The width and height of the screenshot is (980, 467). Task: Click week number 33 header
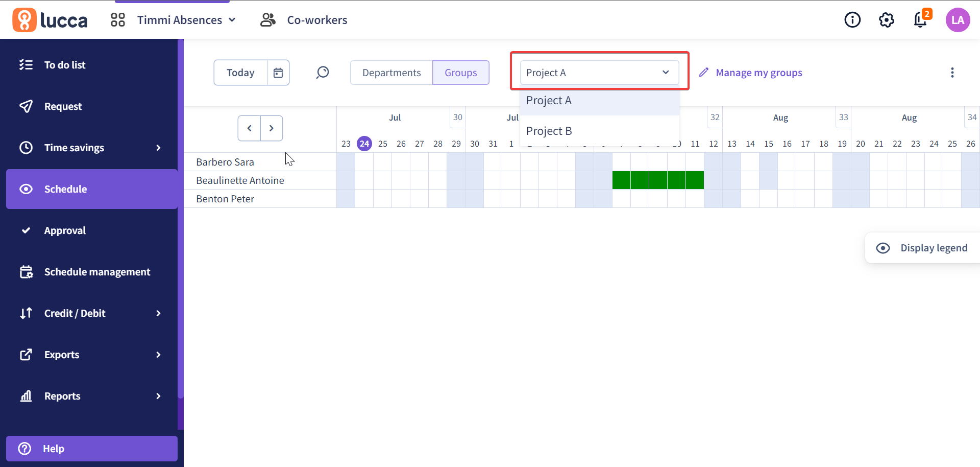click(844, 117)
